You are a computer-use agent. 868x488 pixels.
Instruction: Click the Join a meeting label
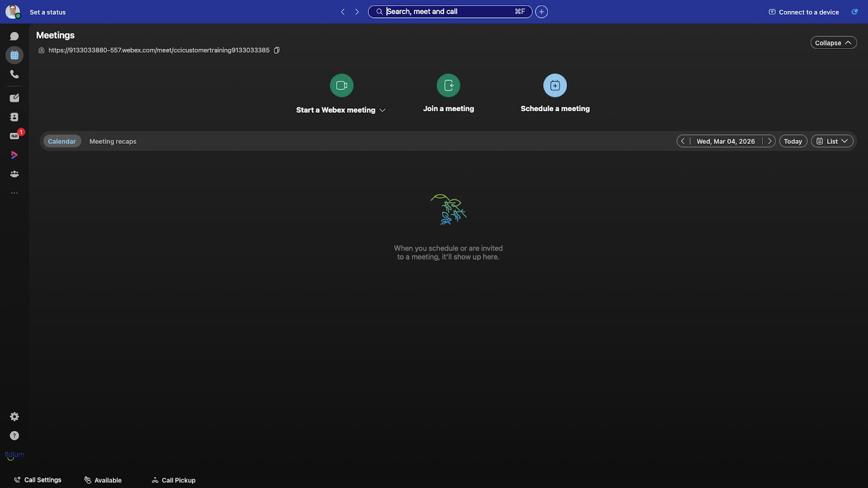[449, 109]
